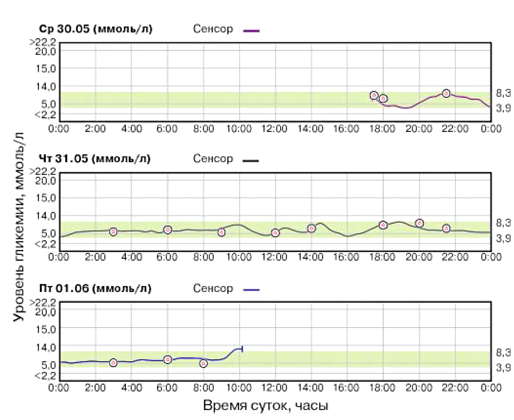Viewport: 514px width, 420px height.
Task: Click the 21:30 calibration marker on Ср 30.05 chart
Action: [x=446, y=93]
